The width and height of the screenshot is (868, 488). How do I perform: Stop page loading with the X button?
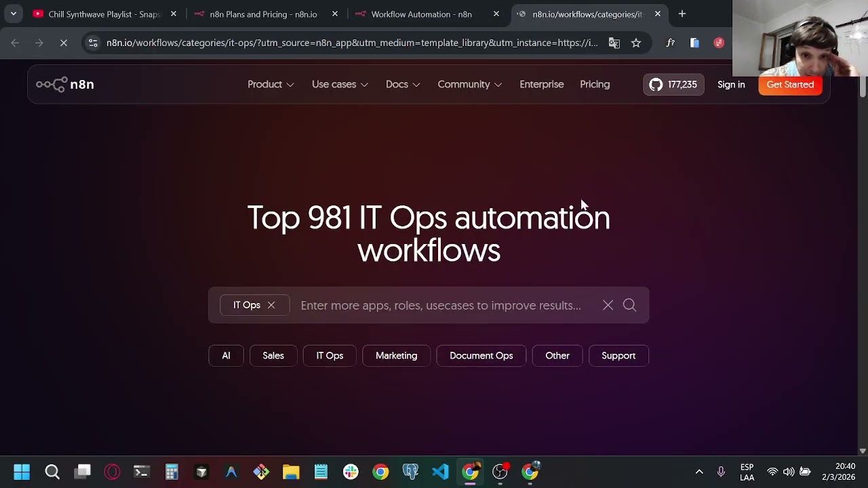pyautogui.click(x=64, y=43)
